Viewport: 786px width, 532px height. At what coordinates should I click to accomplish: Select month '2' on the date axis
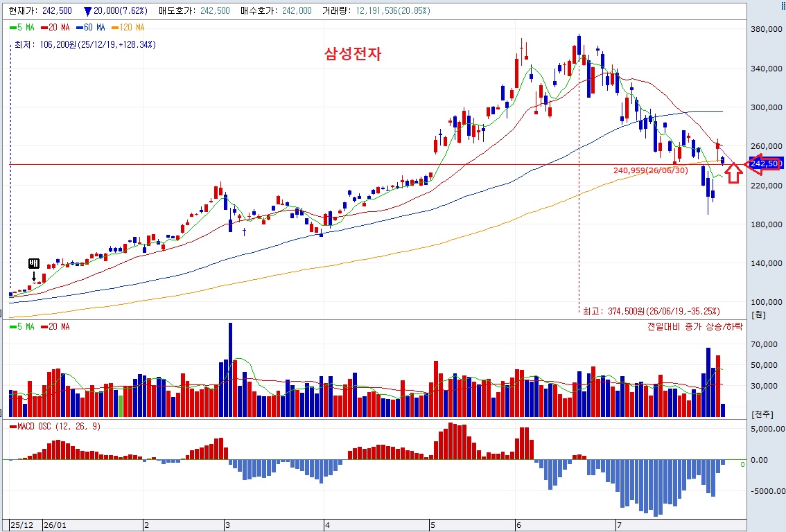coord(146,526)
